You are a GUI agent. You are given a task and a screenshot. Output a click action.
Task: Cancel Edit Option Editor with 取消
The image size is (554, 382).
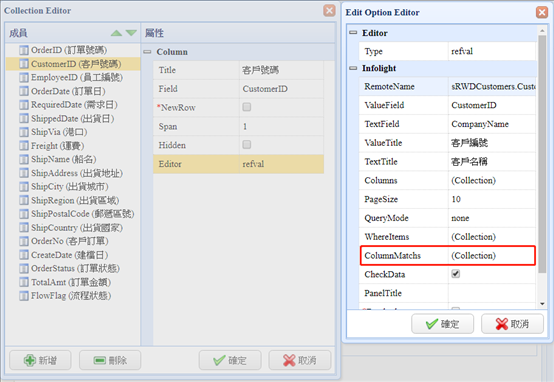512,324
